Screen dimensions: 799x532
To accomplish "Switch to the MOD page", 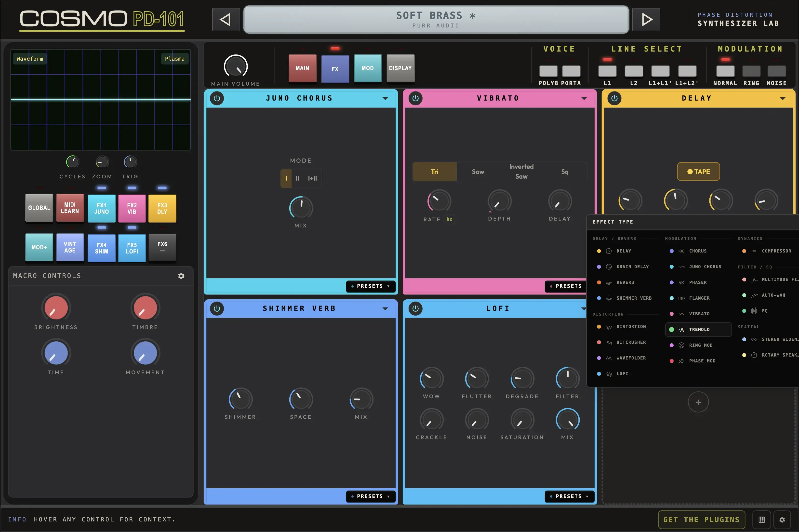I will click(368, 68).
